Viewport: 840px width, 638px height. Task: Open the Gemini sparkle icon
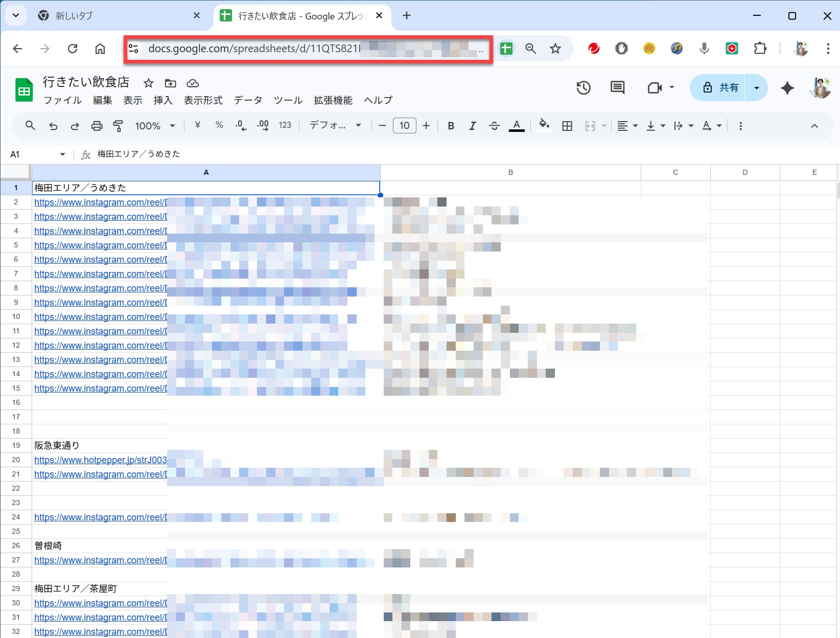[x=787, y=88]
